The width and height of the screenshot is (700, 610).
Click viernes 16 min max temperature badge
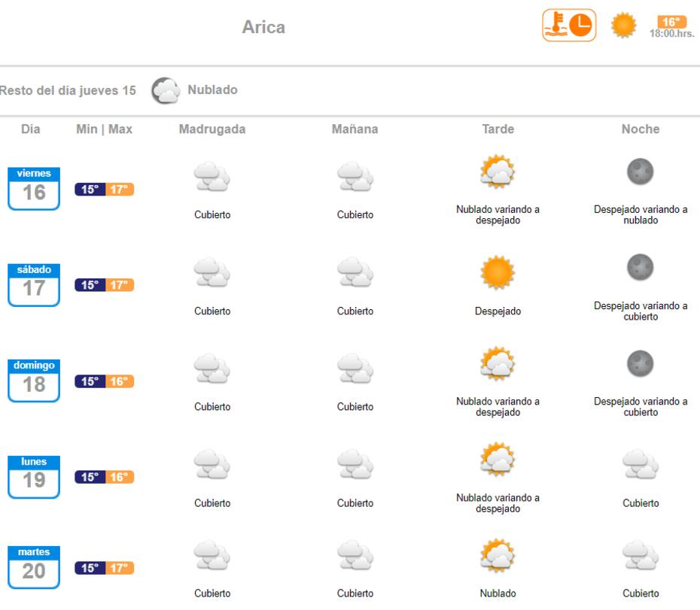tap(105, 190)
